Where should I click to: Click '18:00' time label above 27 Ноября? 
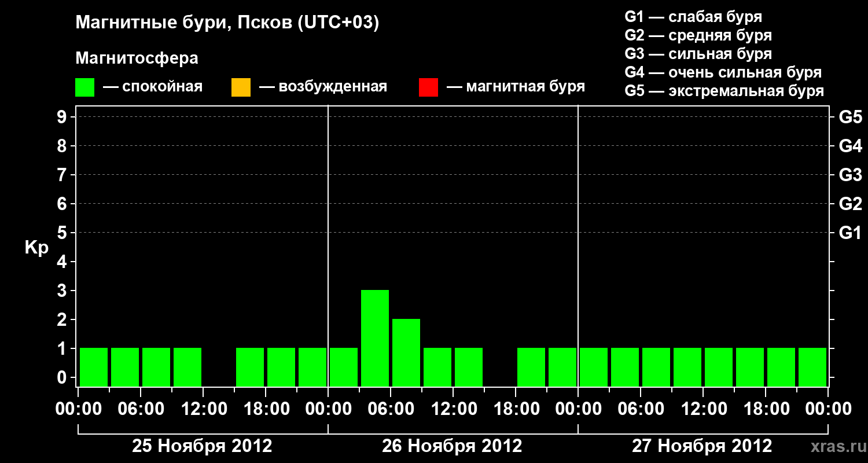(766, 409)
